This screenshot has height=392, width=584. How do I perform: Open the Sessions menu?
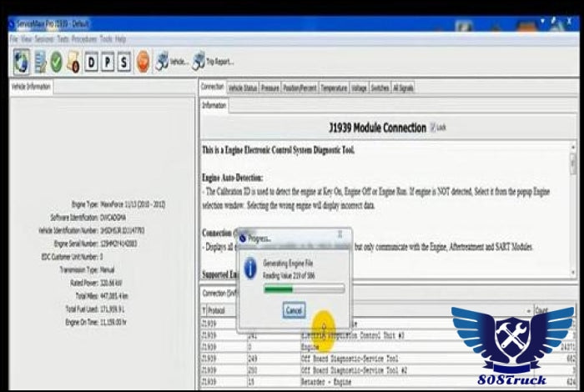coord(44,39)
